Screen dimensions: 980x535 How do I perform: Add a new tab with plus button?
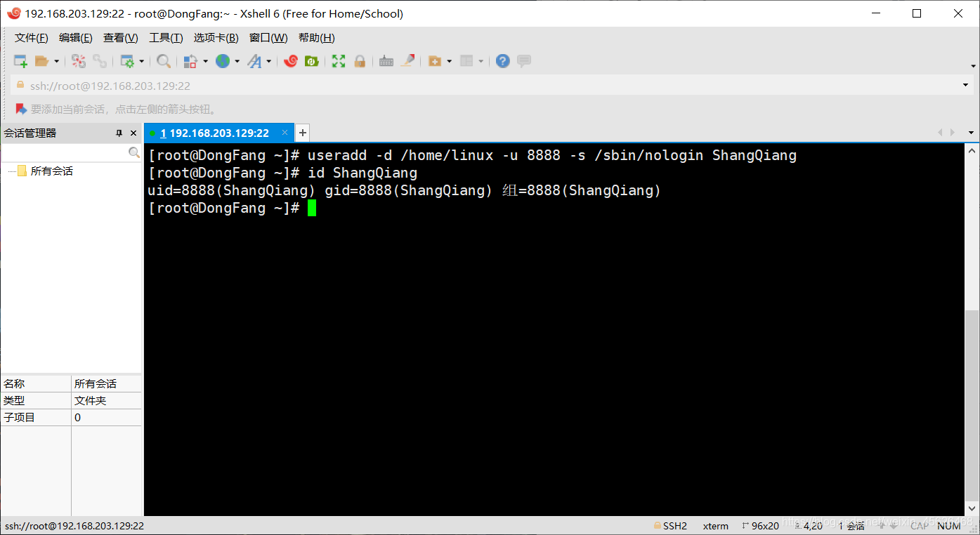point(302,132)
